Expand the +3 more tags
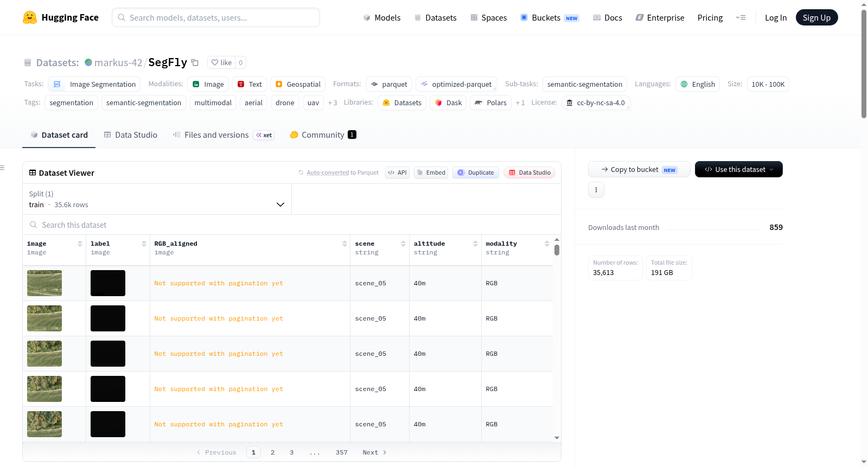 point(333,103)
